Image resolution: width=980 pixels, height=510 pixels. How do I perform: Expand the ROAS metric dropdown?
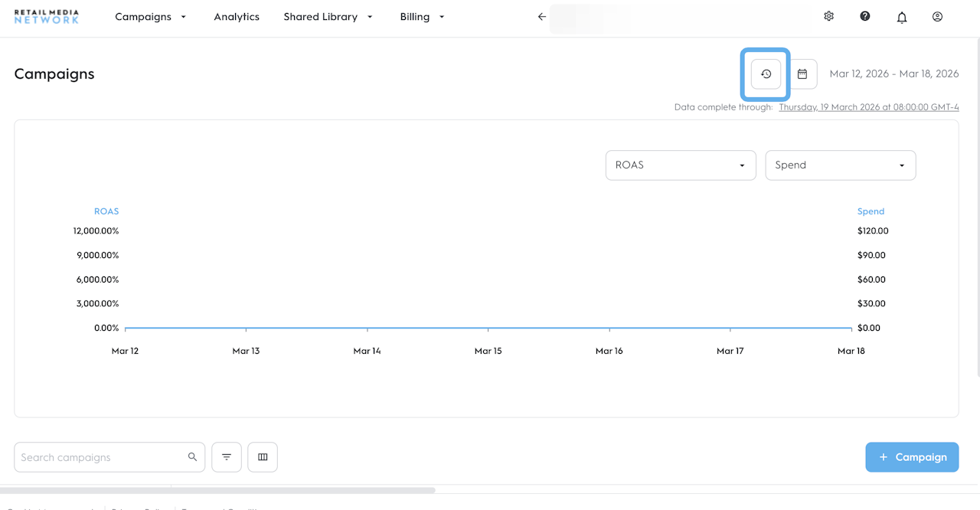pos(680,165)
